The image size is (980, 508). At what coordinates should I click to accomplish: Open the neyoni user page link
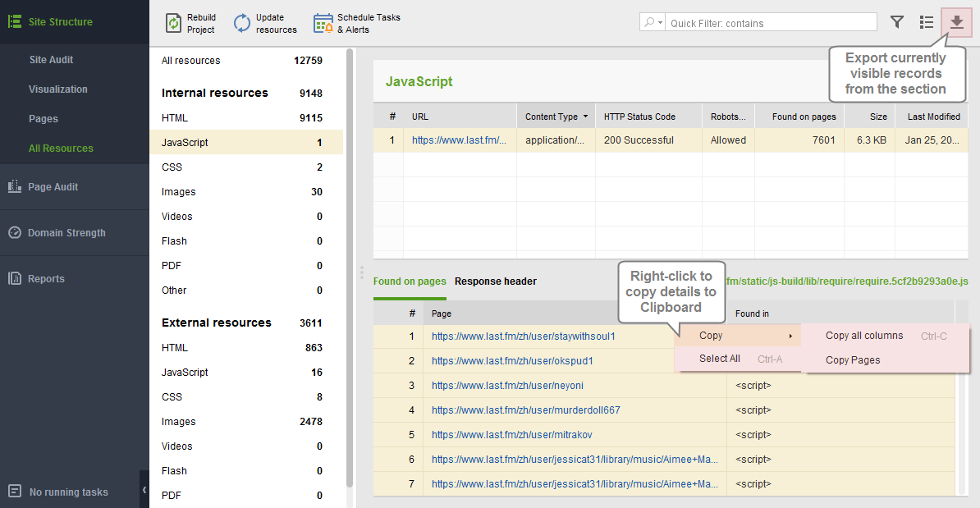[x=507, y=386]
